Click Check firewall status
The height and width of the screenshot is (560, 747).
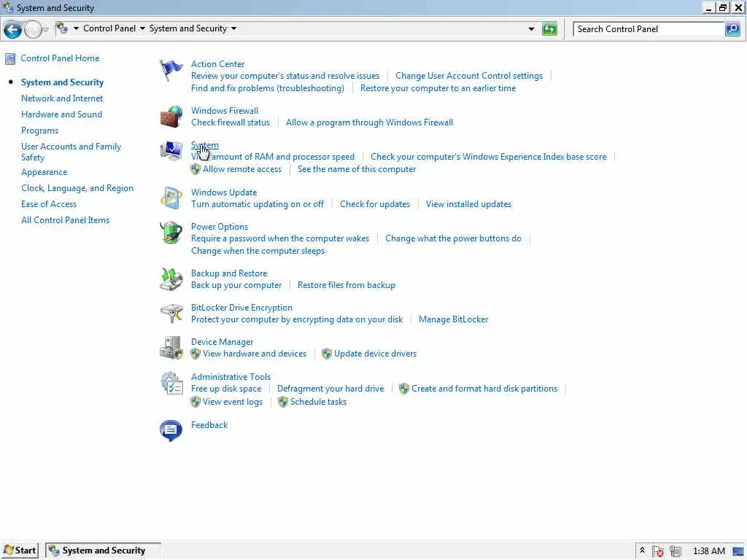[230, 122]
